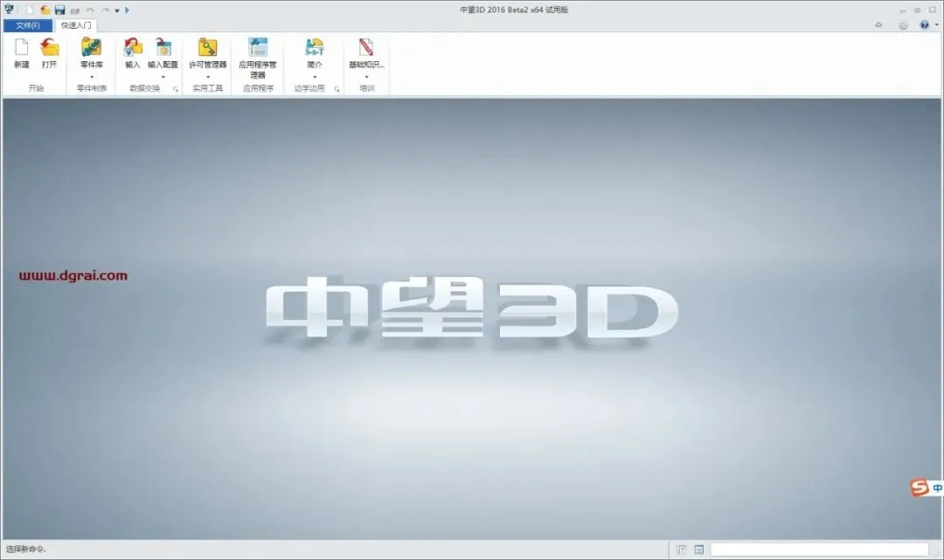Open 边学边用 group dialog launcher
Image resolution: width=944 pixels, height=560 pixels.
[x=337, y=89]
